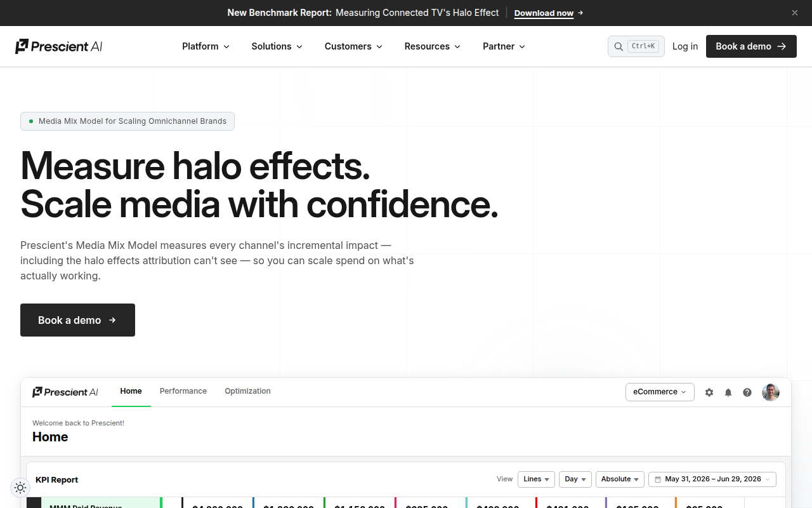Screen dimensions: 812x508
Task: Switch to the Performance tab
Action: point(183,391)
